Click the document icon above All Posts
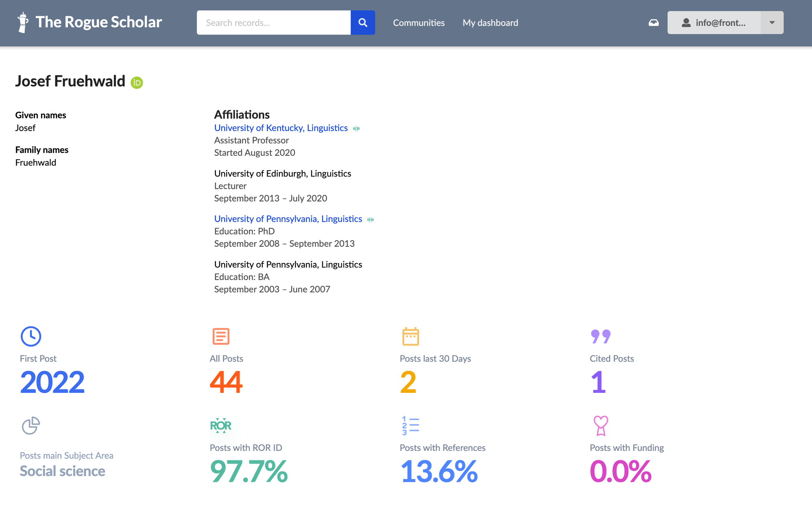812x526 pixels. pos(221,336)
